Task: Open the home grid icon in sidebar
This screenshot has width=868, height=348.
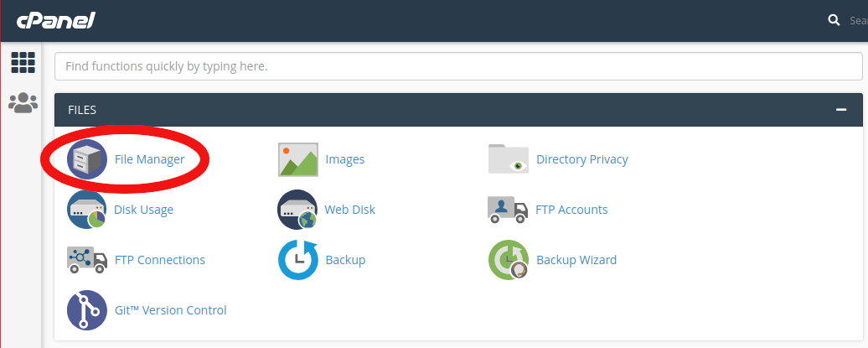Action: pyautogui.click(x=23, y=63)
